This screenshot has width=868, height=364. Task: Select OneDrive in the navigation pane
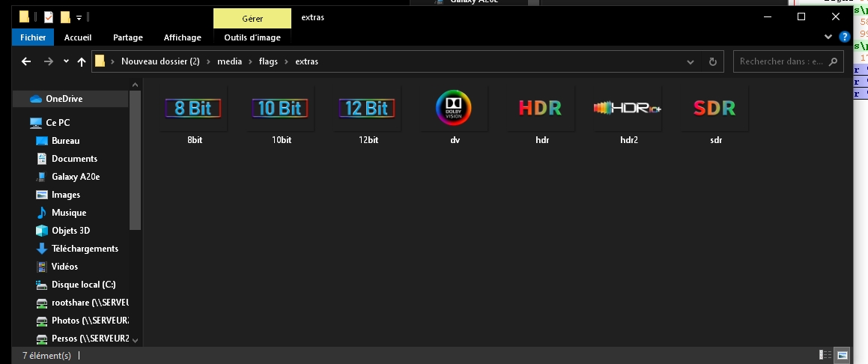tap(71, 98)
